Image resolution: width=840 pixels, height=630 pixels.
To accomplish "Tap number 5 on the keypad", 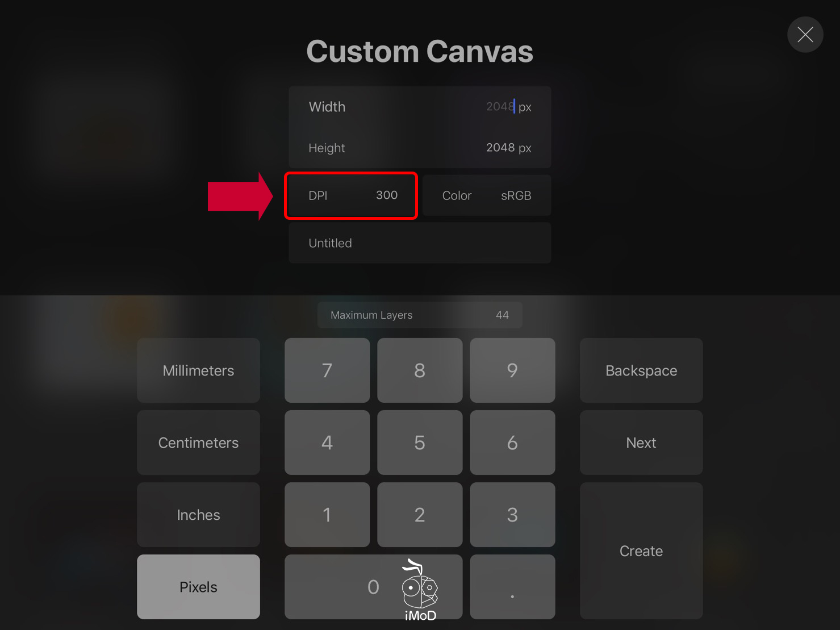I will (420, 443).
